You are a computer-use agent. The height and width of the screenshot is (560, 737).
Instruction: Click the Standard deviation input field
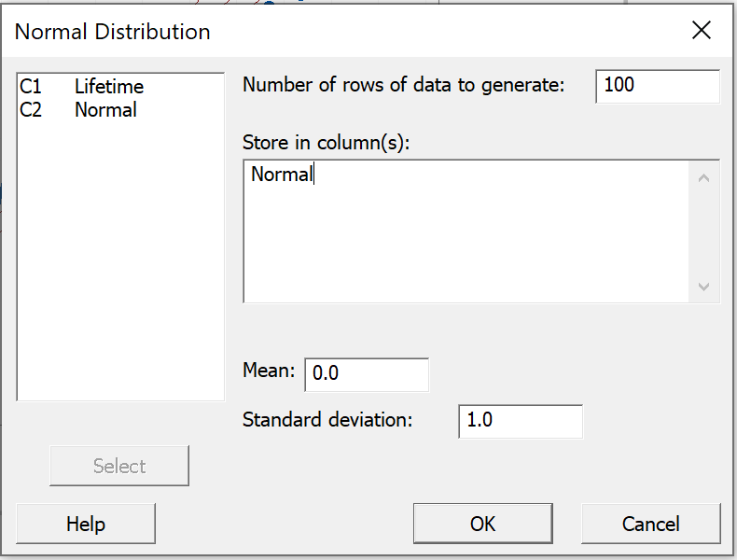pos(521,421)
